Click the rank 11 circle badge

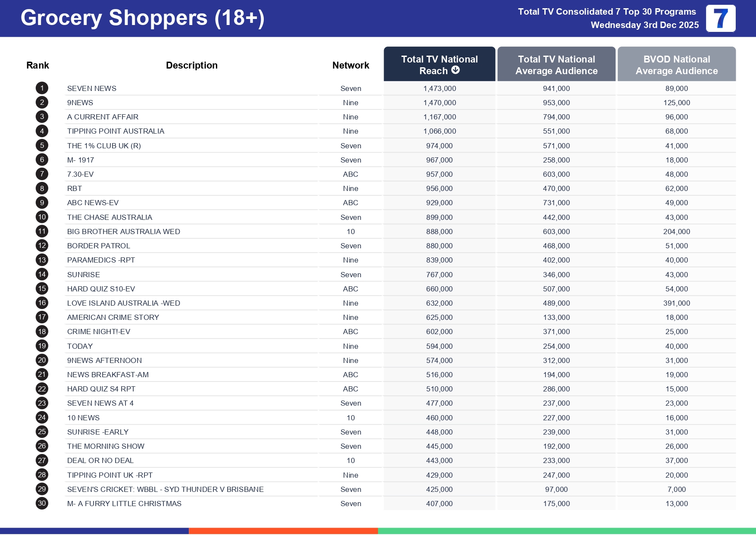(x=42, y=232)
